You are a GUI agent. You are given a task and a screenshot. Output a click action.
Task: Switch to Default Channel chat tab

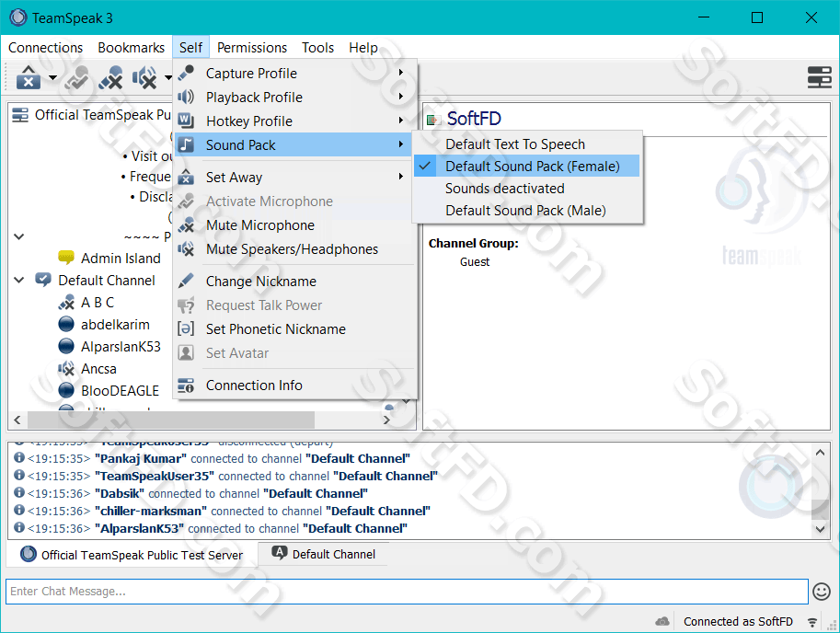323,554
